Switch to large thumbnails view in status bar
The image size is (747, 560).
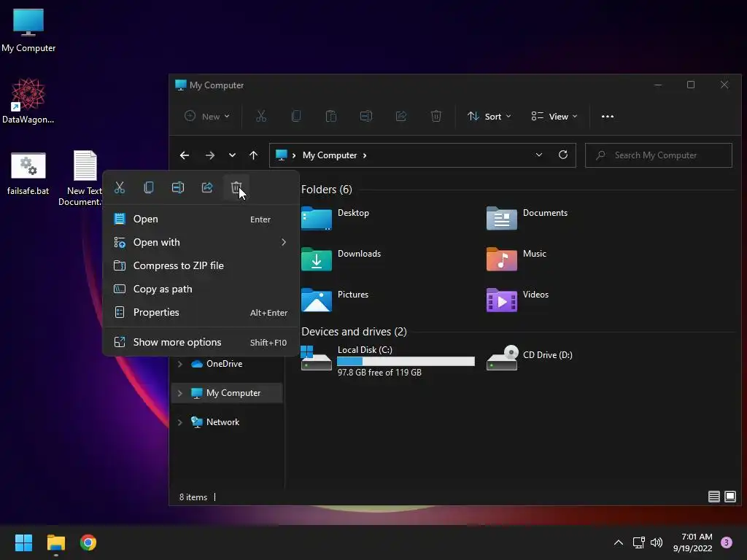[729, 497]
